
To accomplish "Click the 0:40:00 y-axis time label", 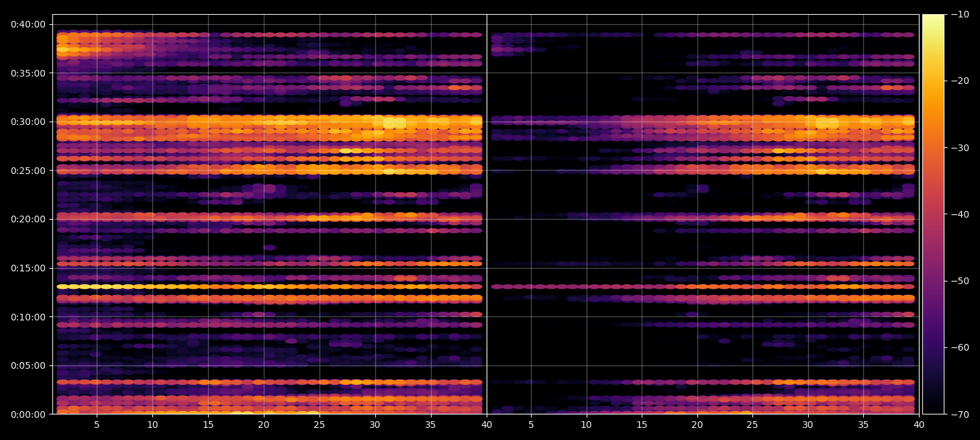I will pyautogui.click(x=28, y=24).
